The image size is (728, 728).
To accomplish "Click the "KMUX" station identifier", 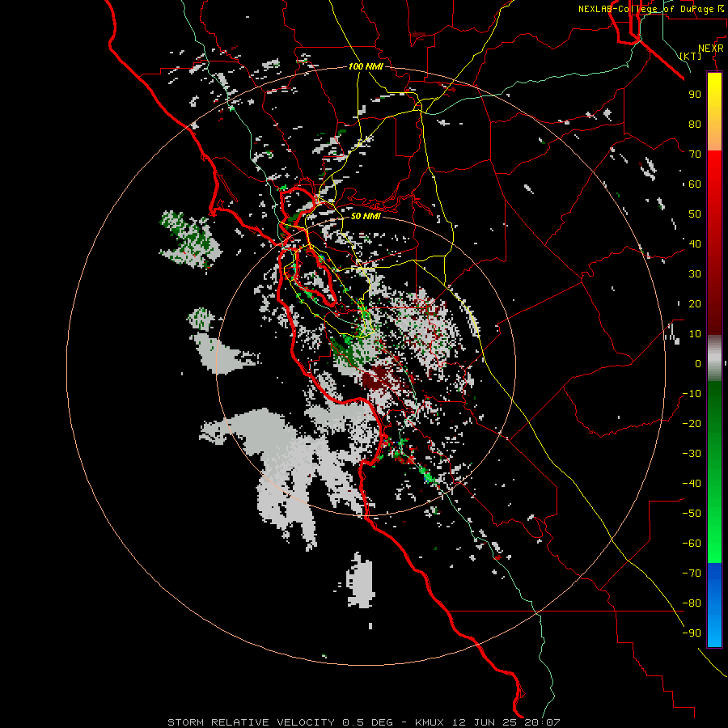I will point(430,722).
